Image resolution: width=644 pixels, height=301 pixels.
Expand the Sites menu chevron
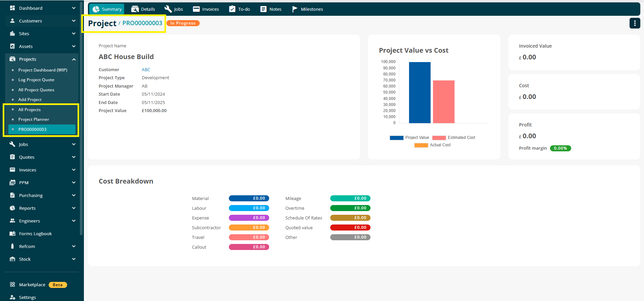point(74,34)
